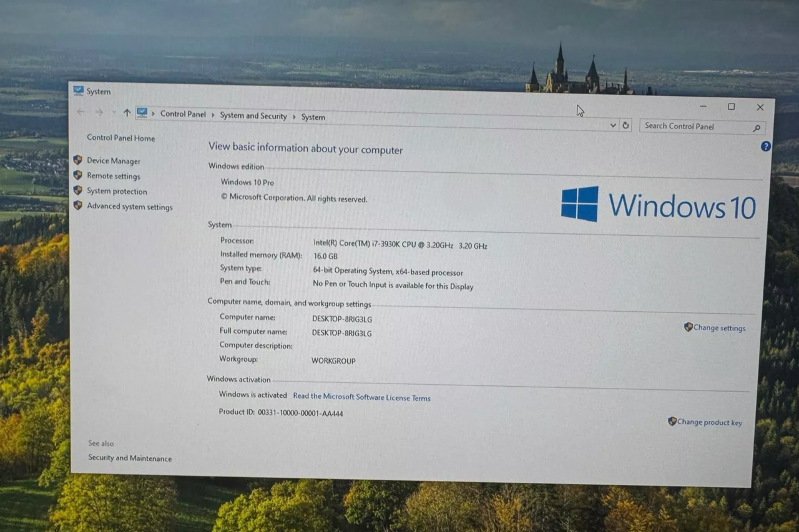Go back with the Back arrow
Image resolution: width=799 pixels, height=532 pixels.
pyautogui.click(x=81, y=112)
